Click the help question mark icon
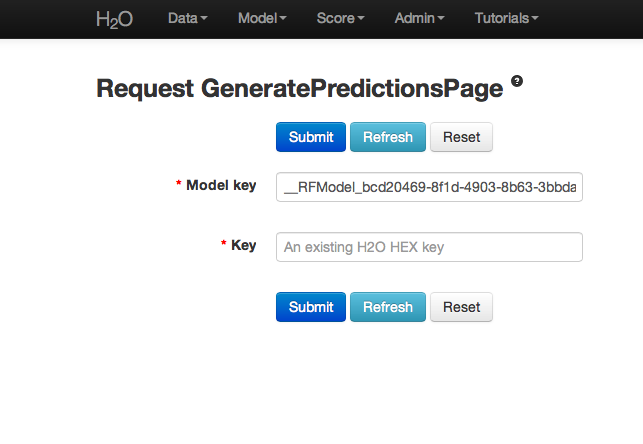 tap(517, 81)
